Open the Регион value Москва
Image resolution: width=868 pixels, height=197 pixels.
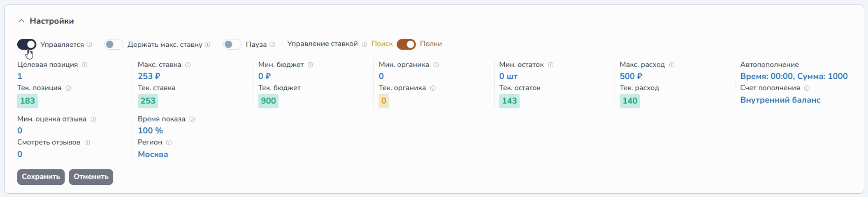pyautogui.click(x=153, y=154)
